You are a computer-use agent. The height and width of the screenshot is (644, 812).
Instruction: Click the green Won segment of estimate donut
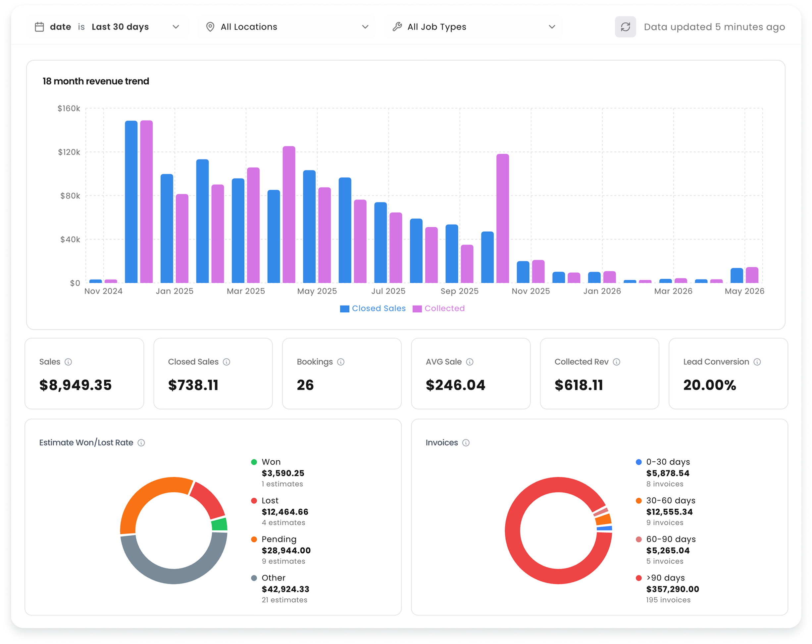[220, 524]
